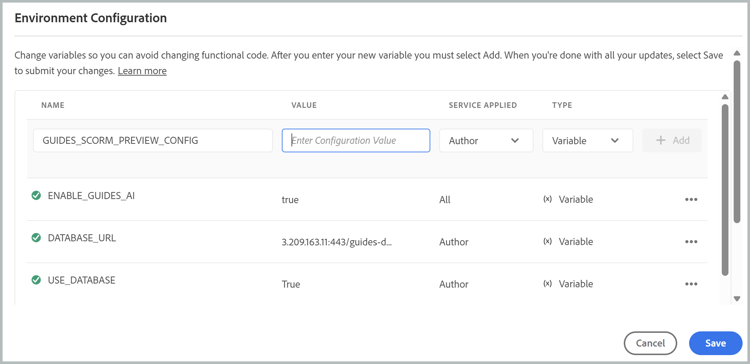Click variable (x) icon in ENABLE_GUIDES_AI row
This screenshot has height=364, width=750.
(x=548, y=199)
